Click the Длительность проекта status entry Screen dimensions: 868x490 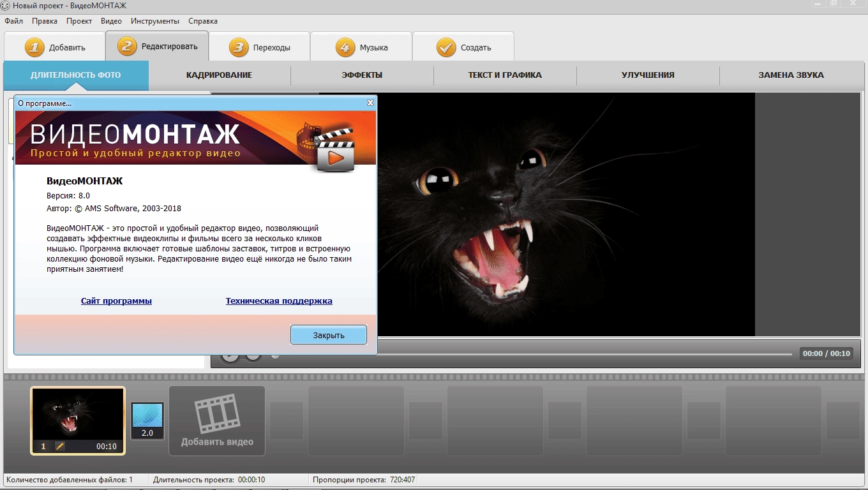tap(209, 480)
